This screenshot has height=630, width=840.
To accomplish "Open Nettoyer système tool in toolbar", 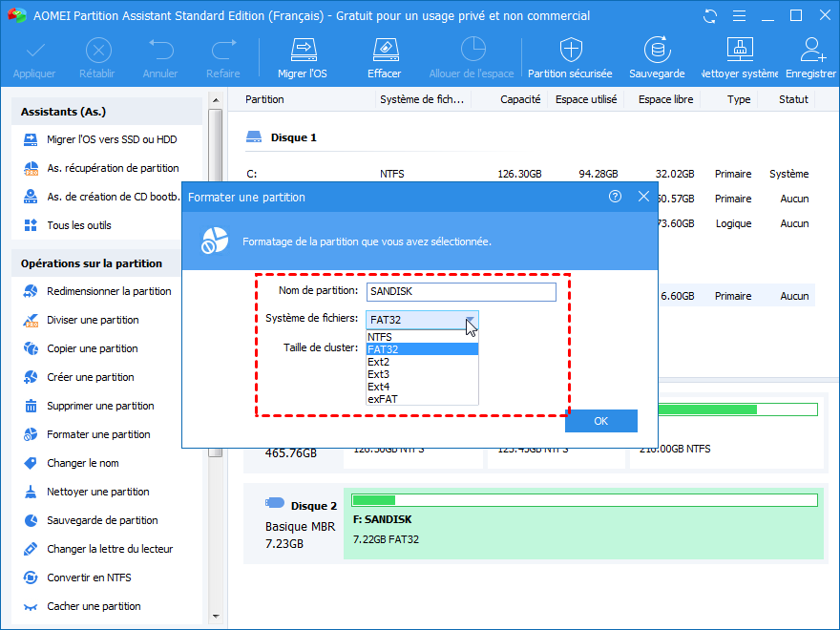I will point(740,51).
